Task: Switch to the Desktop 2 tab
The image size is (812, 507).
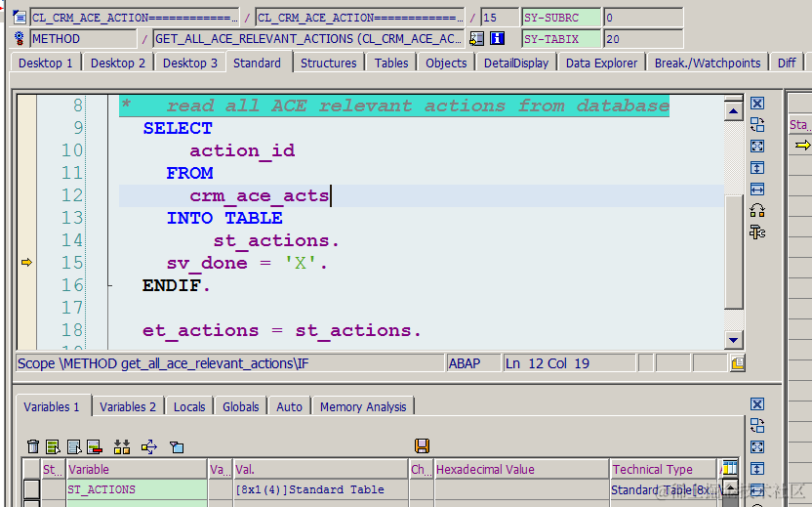Action: click(x=118, y=63)
